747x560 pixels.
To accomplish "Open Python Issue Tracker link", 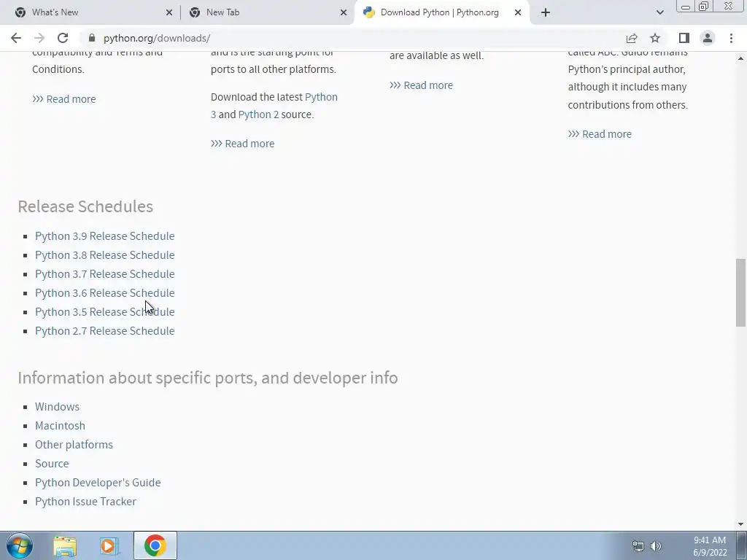I will 86,502.
